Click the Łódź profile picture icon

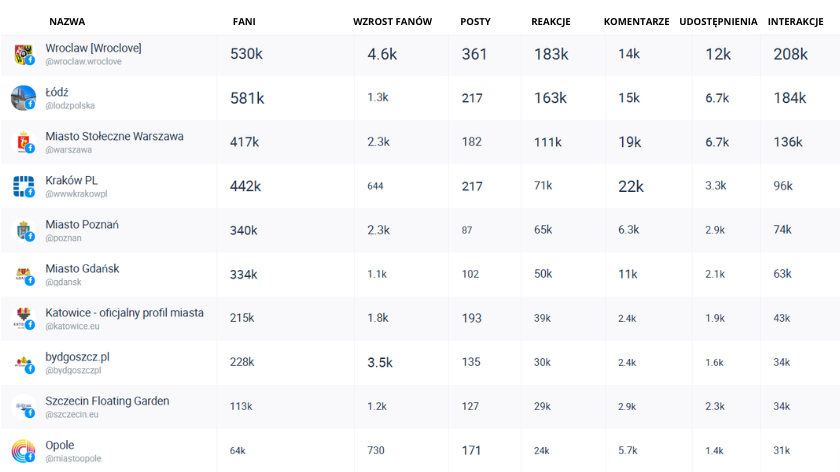(23, 98)
